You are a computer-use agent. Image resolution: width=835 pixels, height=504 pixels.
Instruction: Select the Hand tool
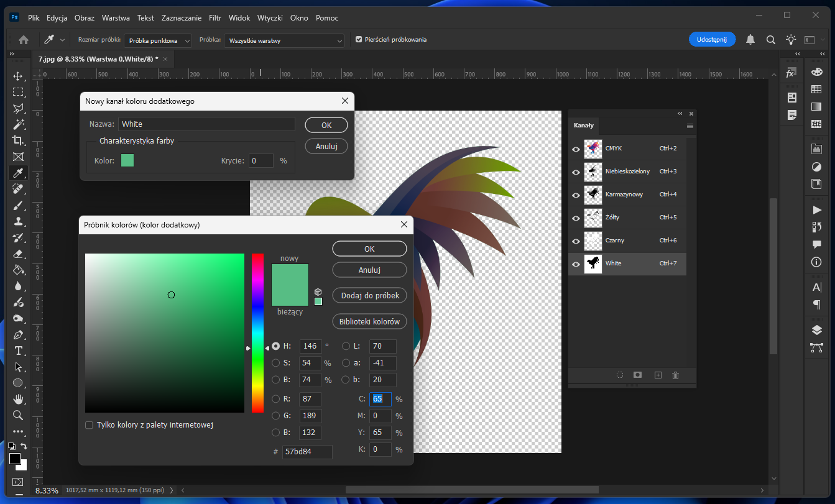(18, 399)
